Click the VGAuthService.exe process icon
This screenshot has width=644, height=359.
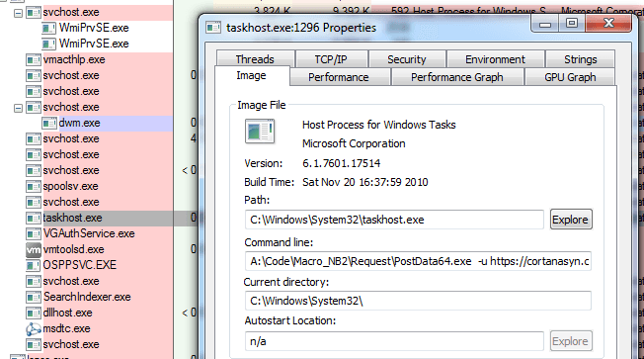[x=34, y=234]
